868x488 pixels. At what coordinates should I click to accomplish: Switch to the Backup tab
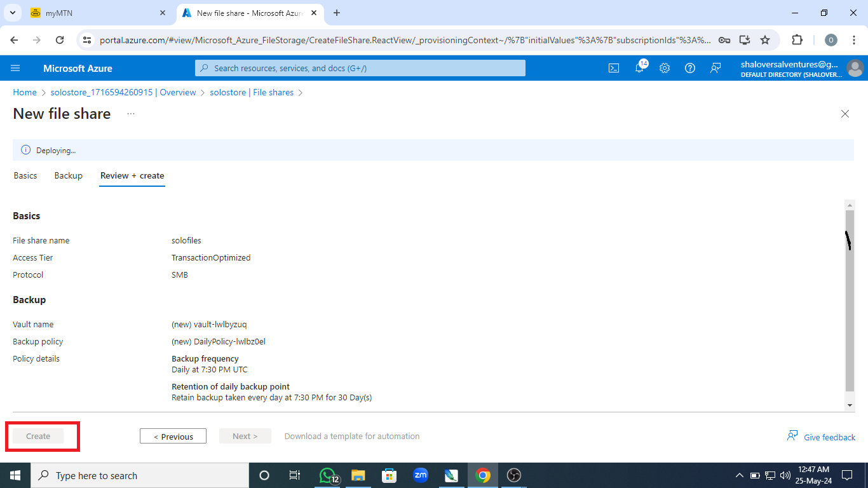pyautogui.click(x=69, y=175)
